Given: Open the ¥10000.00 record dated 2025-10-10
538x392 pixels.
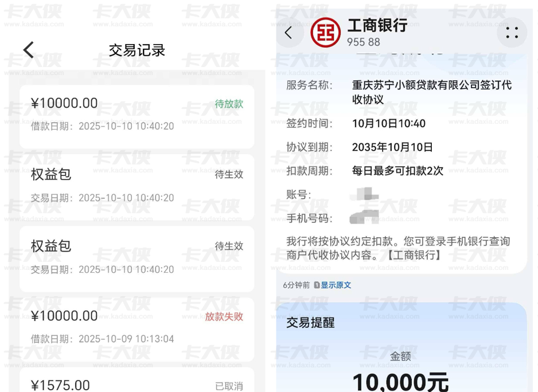Looking at the screenshot, I should [x=137, y=115].
